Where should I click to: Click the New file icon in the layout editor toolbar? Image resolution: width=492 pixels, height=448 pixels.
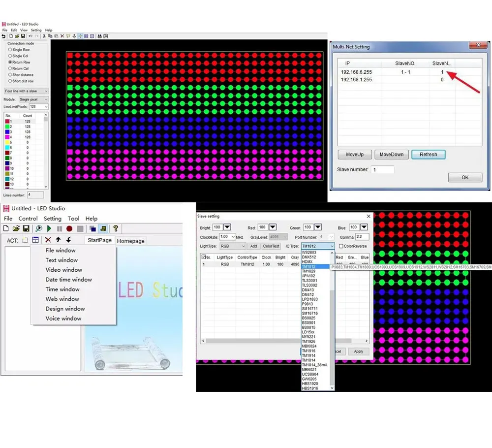click(x=11, y=36)
